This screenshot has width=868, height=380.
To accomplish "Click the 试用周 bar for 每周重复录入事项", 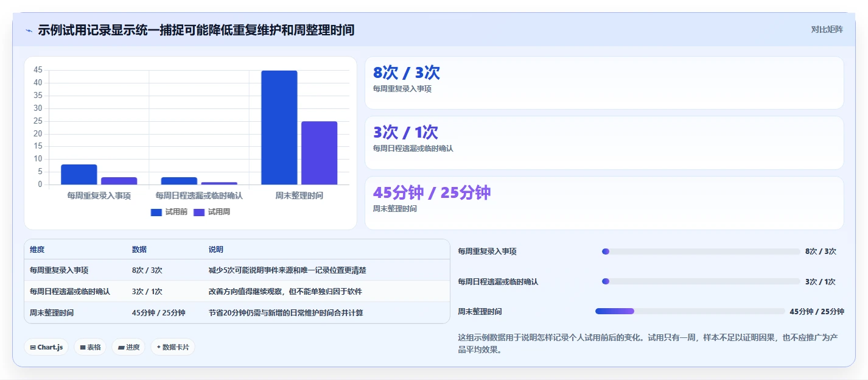I will [119, 181].
